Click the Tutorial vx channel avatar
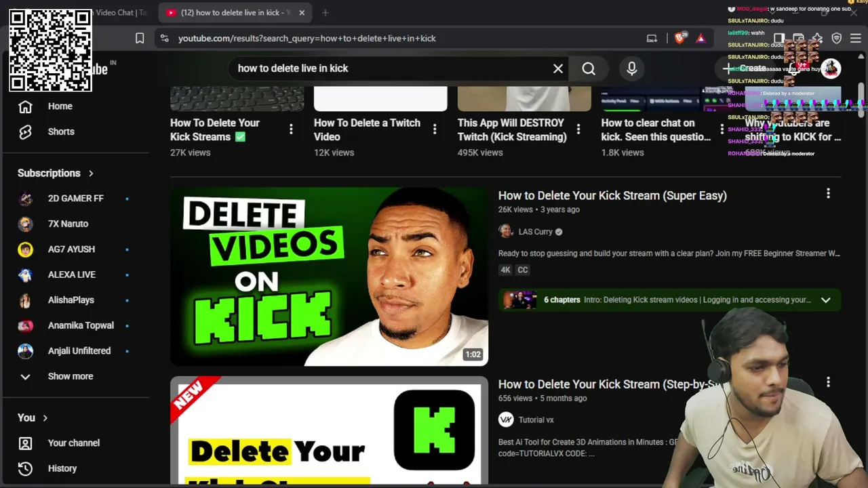 coord(506,420)
